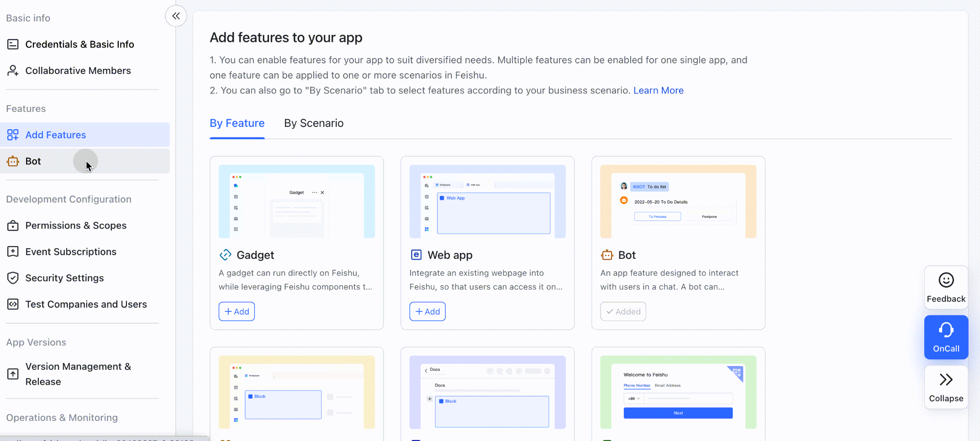Click the Version Management upload icon
The height and width of the screenshot is (441, 980).
coord(13,374)
